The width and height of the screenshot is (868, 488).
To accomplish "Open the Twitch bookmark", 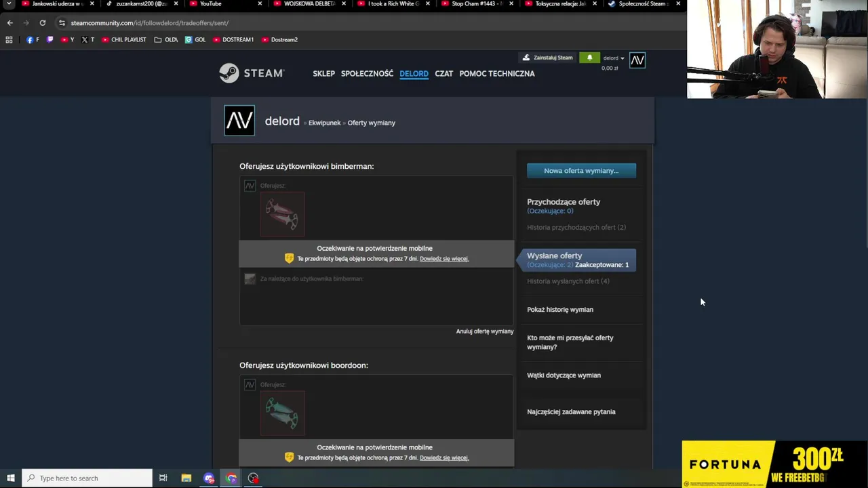I will point(50,40).
